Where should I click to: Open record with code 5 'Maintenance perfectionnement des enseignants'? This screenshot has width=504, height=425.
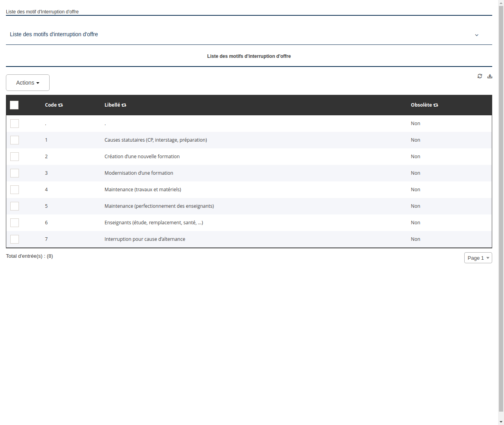click(x=159, y=206)
